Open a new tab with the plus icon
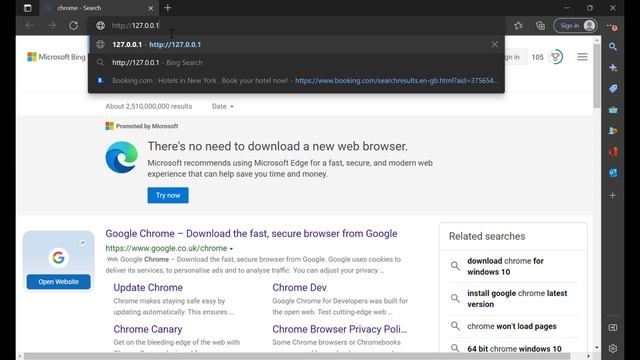The height and width of the screenshot is (360, 640). point(168,8)
